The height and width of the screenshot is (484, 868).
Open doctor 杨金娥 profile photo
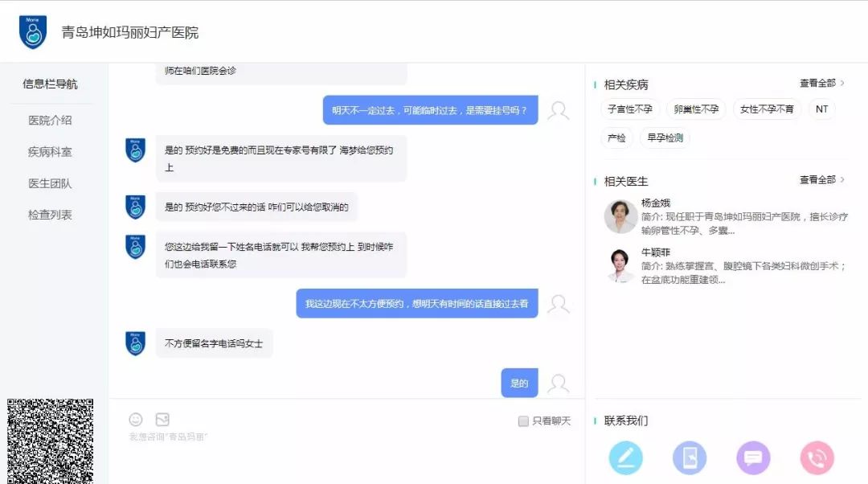point(620,216)
